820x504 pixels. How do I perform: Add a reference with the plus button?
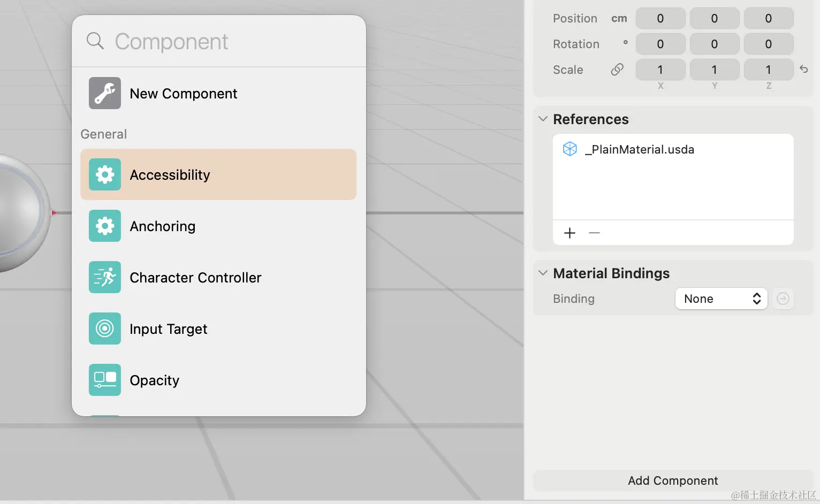(570, 233)
